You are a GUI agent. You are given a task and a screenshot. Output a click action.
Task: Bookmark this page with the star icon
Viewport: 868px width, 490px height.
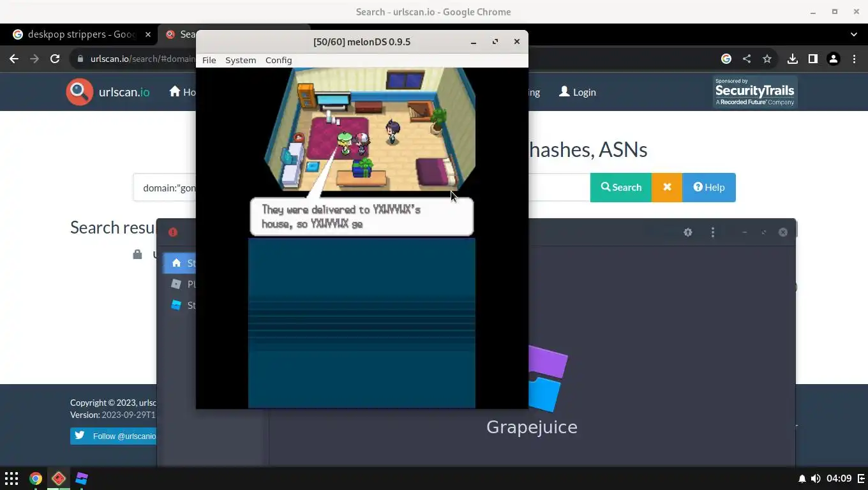767,59
